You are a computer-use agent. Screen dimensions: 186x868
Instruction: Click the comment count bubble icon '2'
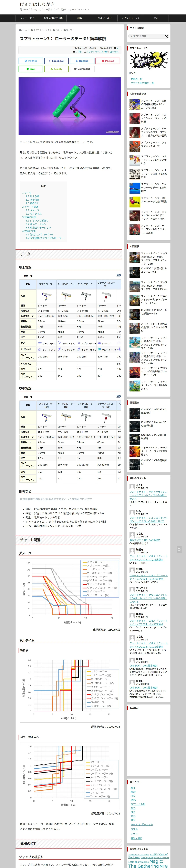point(115,48)
